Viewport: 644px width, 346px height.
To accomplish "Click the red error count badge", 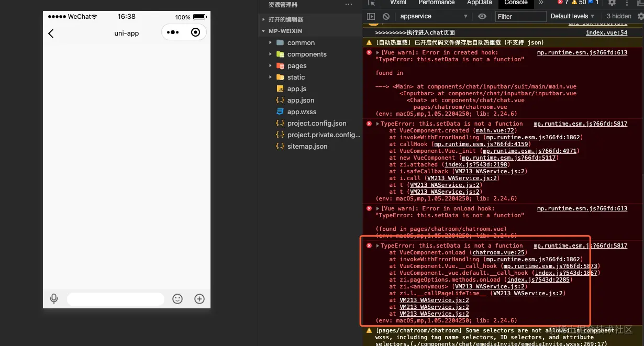I will [563, 3].
